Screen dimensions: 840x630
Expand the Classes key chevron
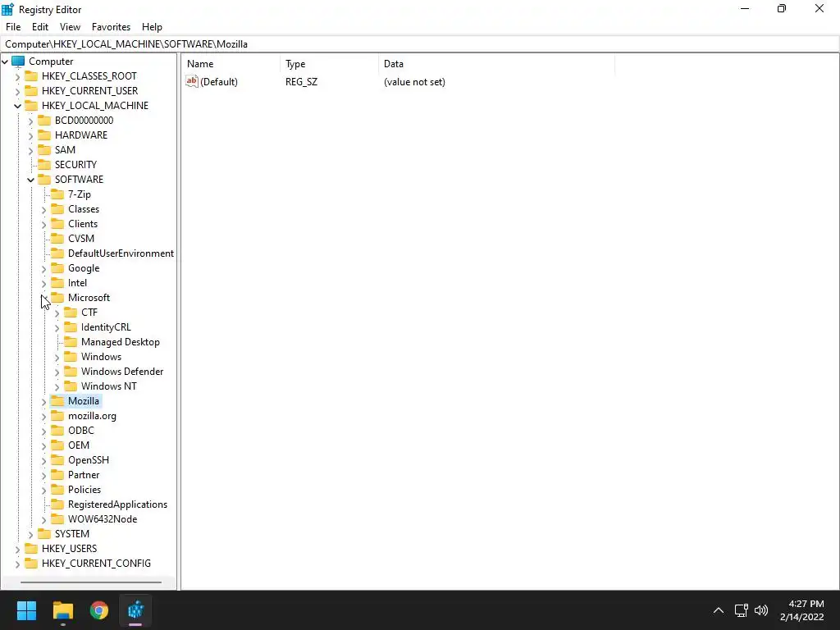tap(44, 209)
